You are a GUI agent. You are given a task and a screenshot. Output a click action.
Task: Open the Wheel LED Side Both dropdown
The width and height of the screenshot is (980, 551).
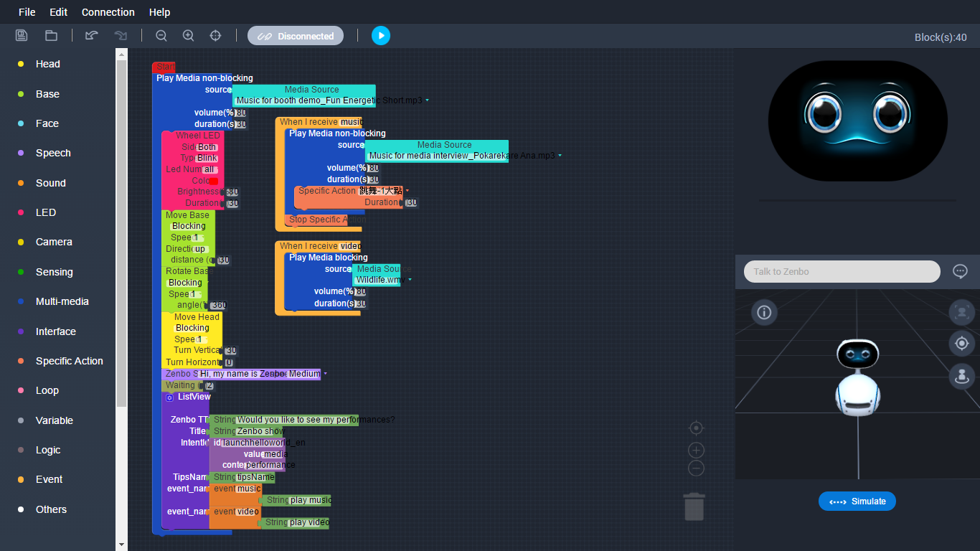(x=207, y=147)
